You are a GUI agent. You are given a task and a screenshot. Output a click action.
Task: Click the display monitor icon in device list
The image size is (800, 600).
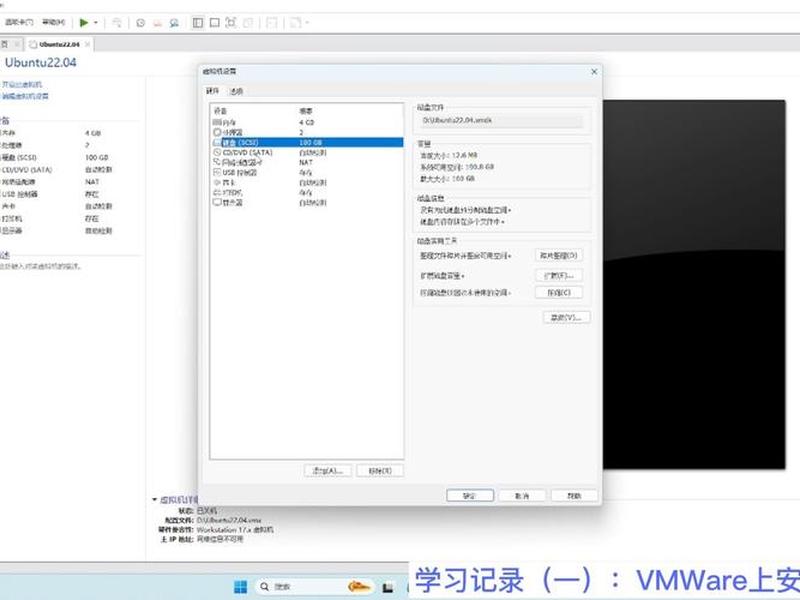click(x=217, y=203)
